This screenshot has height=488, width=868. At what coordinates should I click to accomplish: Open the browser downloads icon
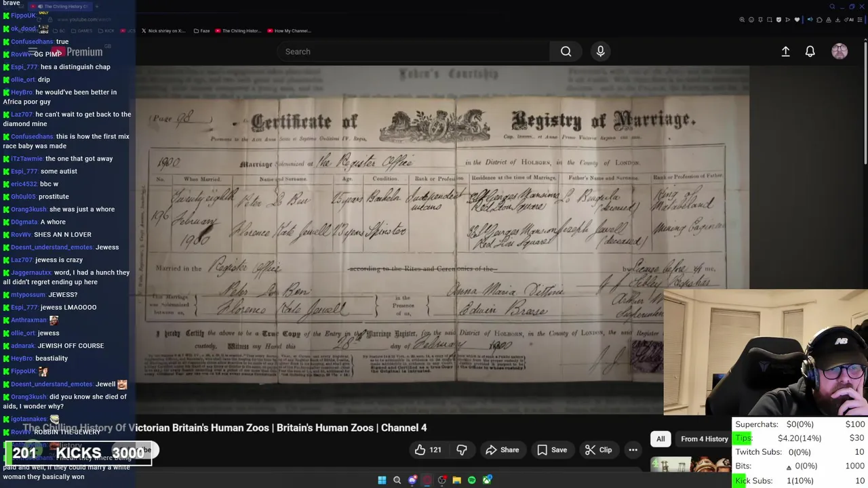838,20
